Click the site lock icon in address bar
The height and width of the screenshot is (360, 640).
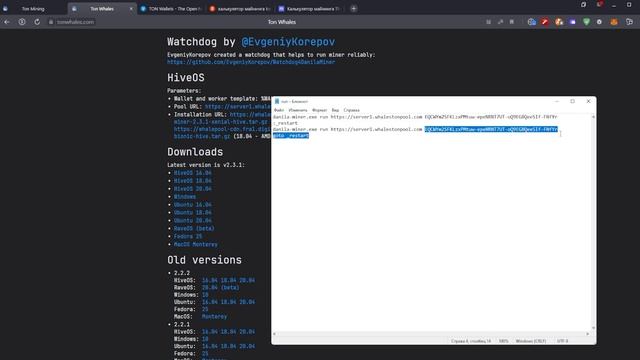click(51, 22)
